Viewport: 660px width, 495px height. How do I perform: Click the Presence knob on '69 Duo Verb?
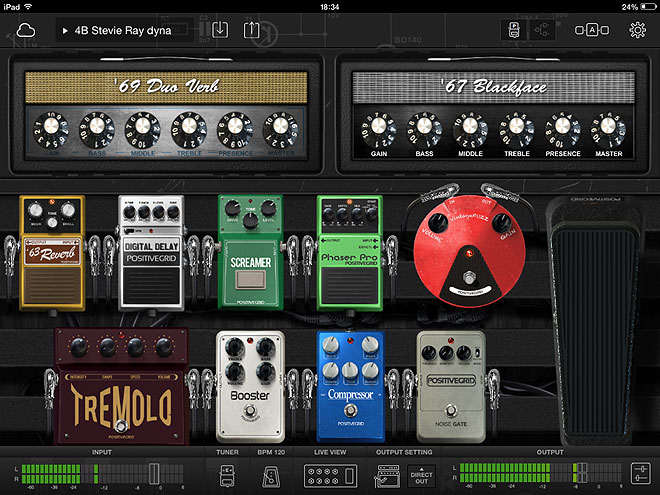235,130
